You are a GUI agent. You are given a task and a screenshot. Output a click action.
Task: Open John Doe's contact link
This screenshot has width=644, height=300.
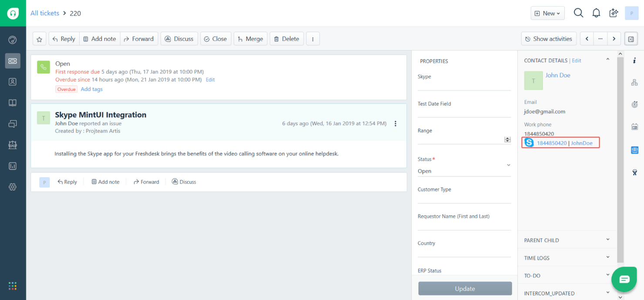coord(557,75)
